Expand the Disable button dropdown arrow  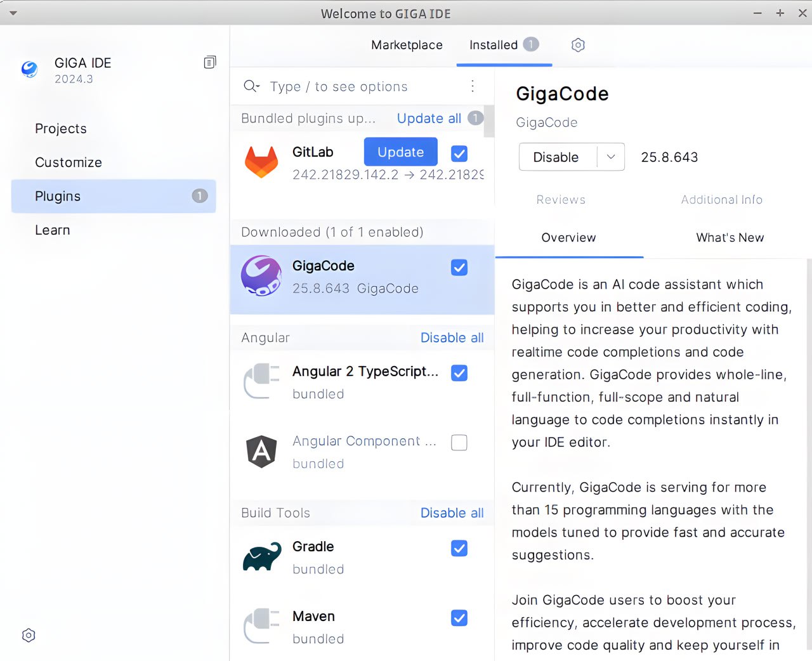click(611, 157)
